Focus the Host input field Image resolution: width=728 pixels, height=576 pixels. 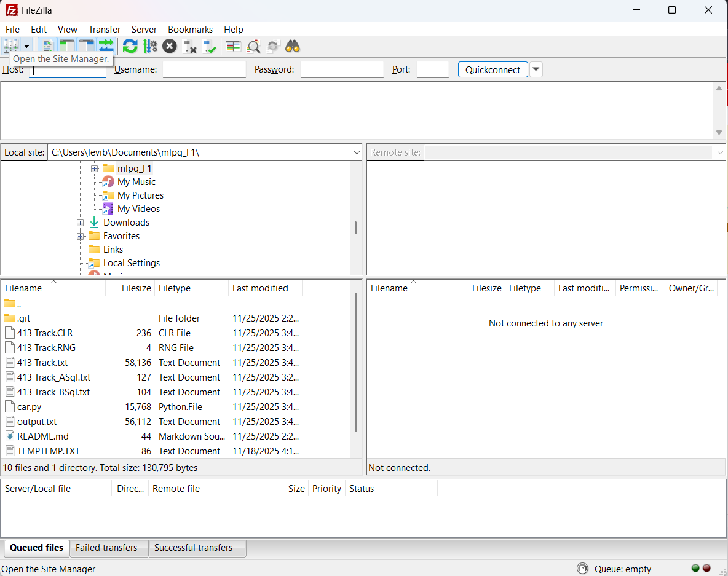[67, 69]
